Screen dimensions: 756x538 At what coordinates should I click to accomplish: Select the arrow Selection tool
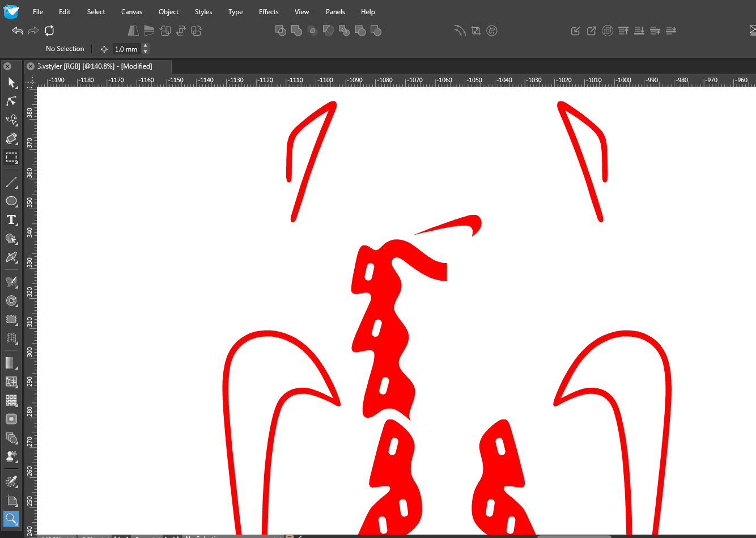[11, 83]
